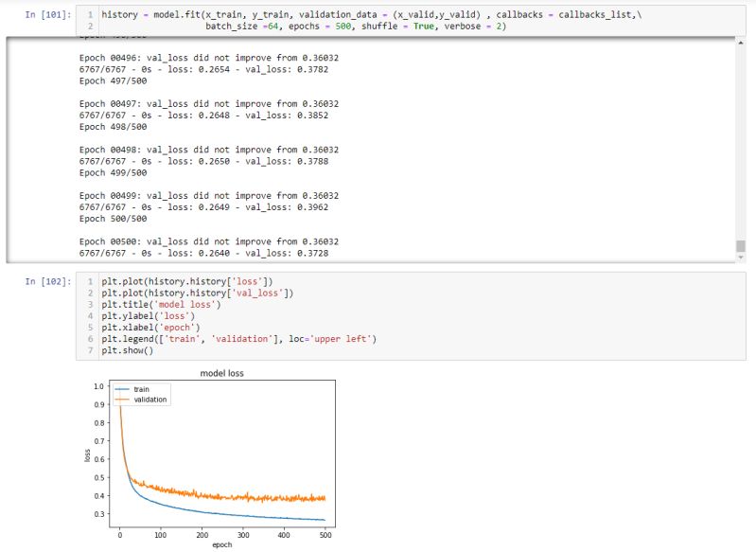The width and height of the screenshot is (756, 552).
Task: Click 'batch_size =64' in second code line
Action: [x=242, y=27]
